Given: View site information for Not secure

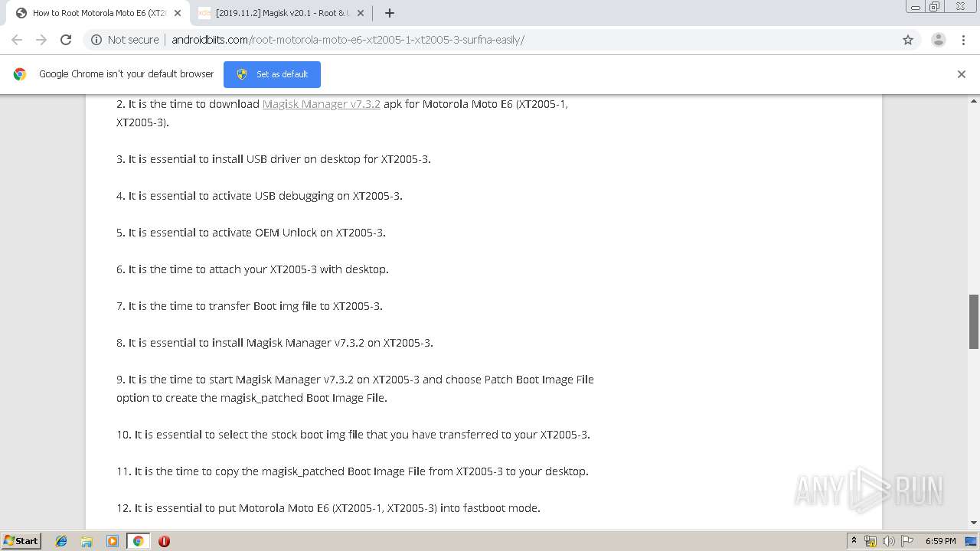Looking at the screenshot, I should [125, 40].
